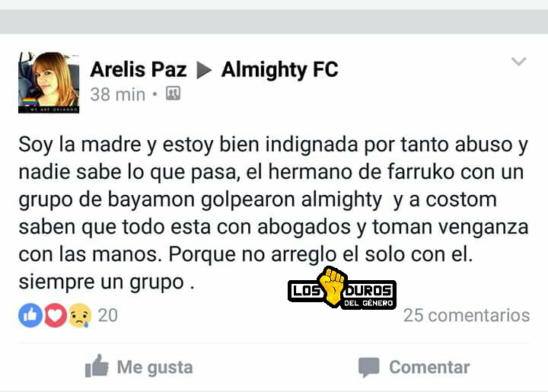Open Arelis Paz profile name link
Image resolution: width=548 pixels, height=392 pixels.
(139, 69)
